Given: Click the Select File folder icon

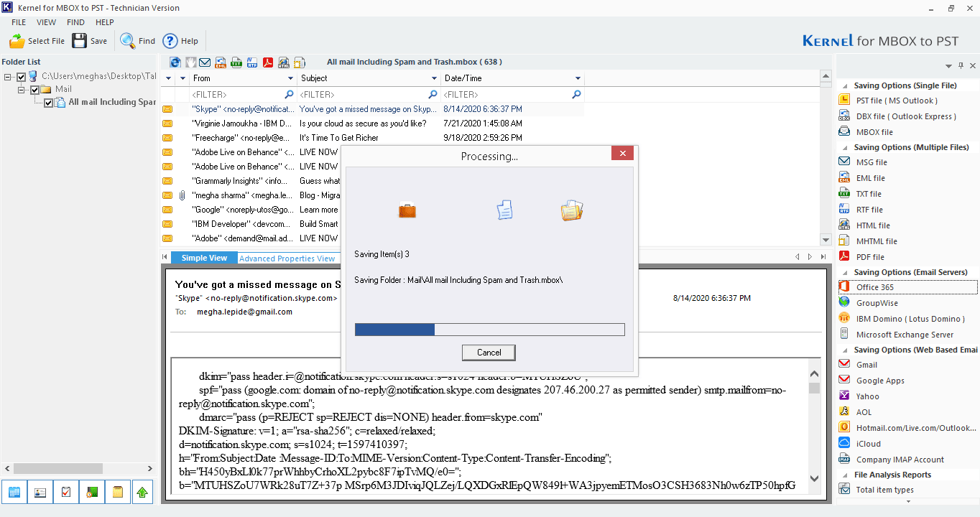Looking at the screenshot, I should point(17,41).
